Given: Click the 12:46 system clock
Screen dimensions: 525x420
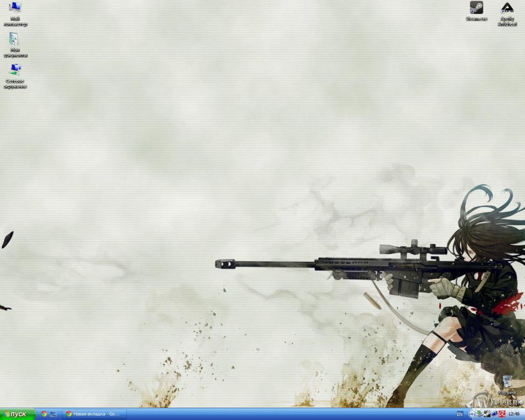Looking at the screenshot, I should click(514, 414).
